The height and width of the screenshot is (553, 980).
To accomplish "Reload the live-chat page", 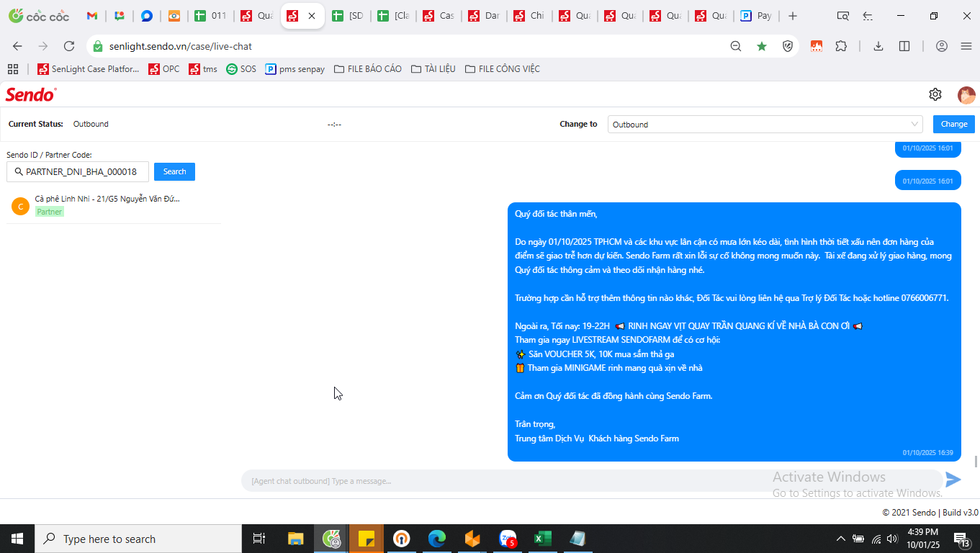I will (x=69, y=46).
